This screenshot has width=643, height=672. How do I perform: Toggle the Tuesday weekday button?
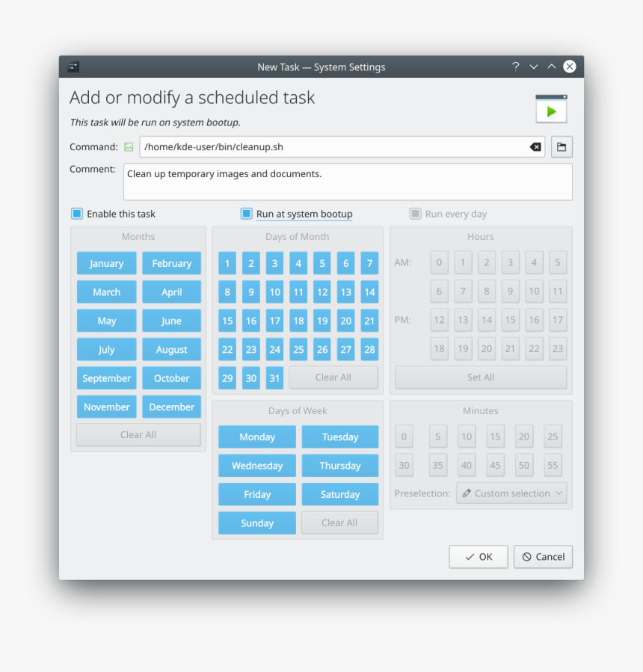[340, 437]
